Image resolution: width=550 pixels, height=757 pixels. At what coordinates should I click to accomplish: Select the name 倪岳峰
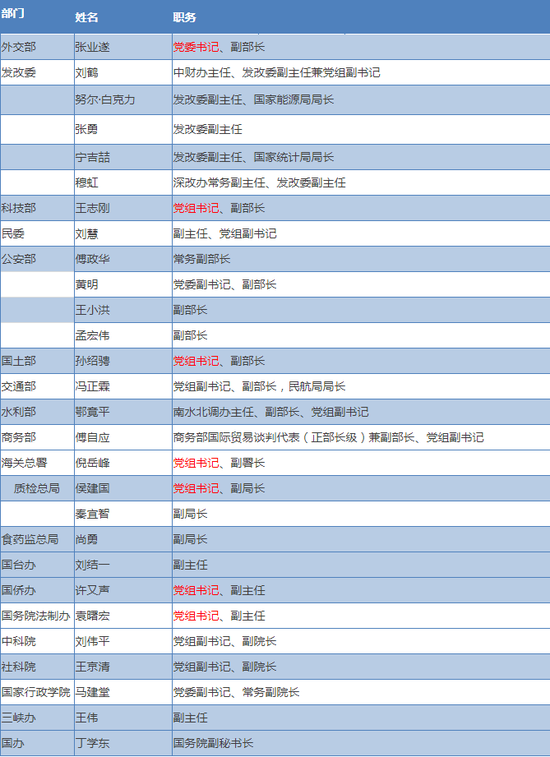click(92, 463)
